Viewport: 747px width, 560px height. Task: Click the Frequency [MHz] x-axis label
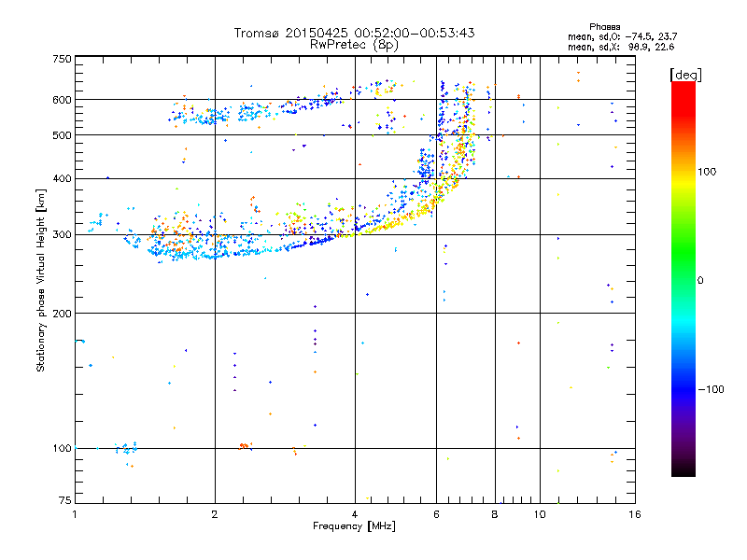pos(354,526)
